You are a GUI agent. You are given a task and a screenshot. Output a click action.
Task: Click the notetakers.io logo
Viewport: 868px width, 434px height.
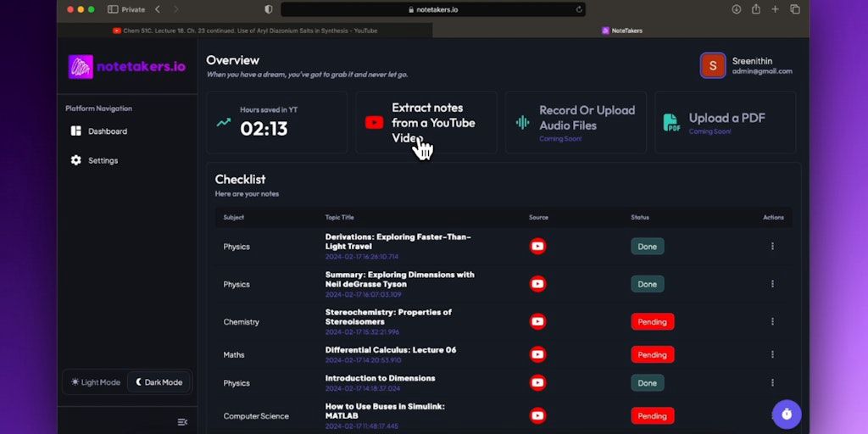coord(127,67)
